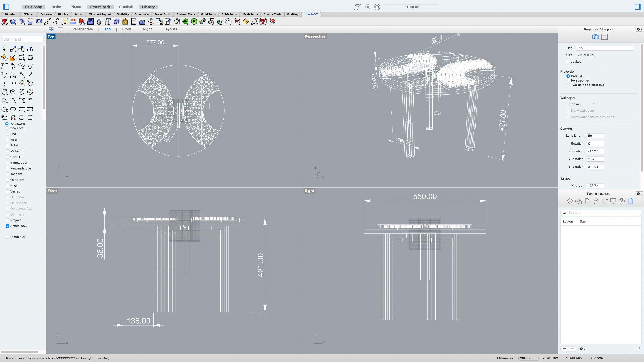Click the Lens length input field
The height and width of the screenshot is (362, 644).
click(595, 136)
